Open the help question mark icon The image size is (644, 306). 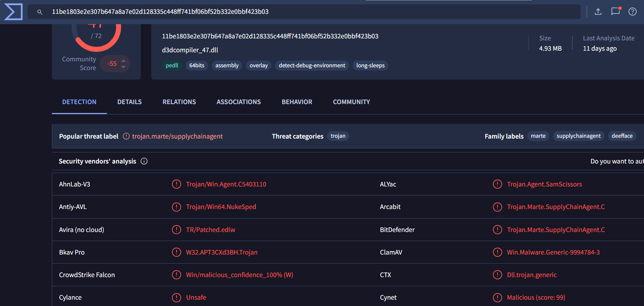(633, 11)
